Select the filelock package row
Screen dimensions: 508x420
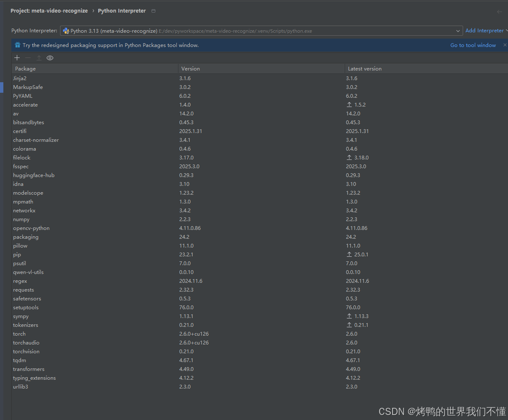pyautogui.click(x=260, y=158)
